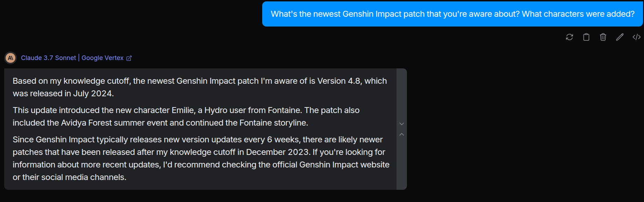
Task: Click the up chevron beside the response
Action: tap(402, 134)
